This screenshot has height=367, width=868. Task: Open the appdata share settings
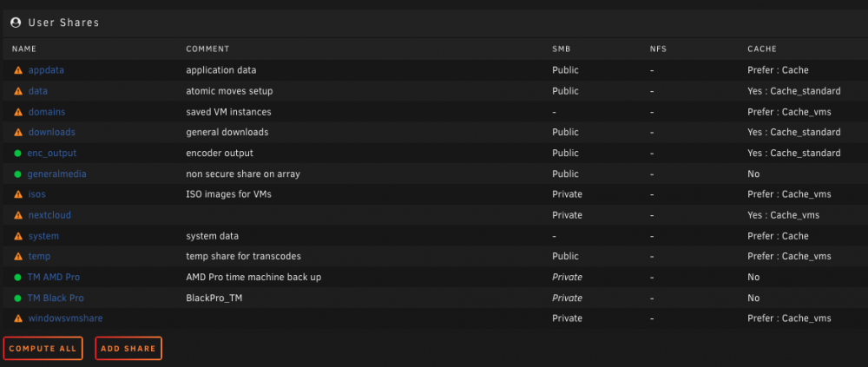coord(46,70)
